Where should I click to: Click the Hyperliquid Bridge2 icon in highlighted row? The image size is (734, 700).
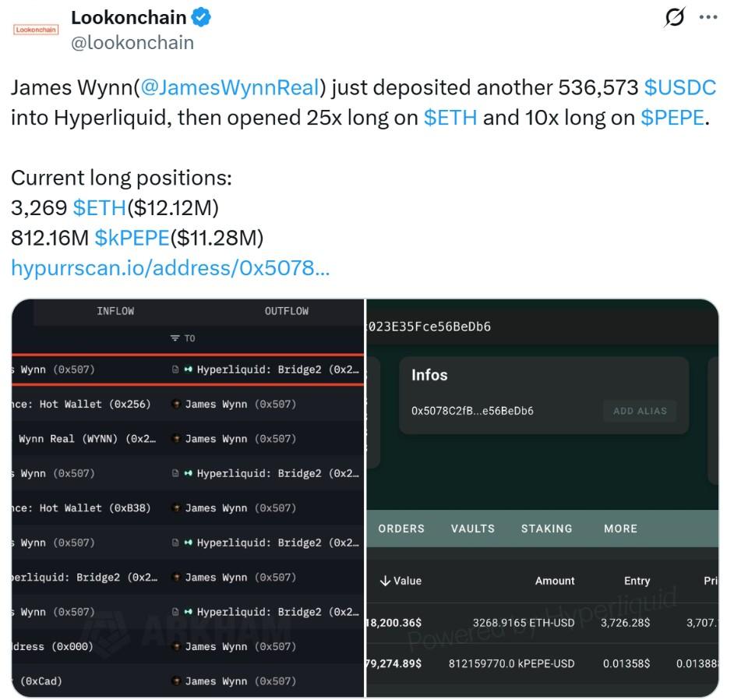click(x=188, y=369)
